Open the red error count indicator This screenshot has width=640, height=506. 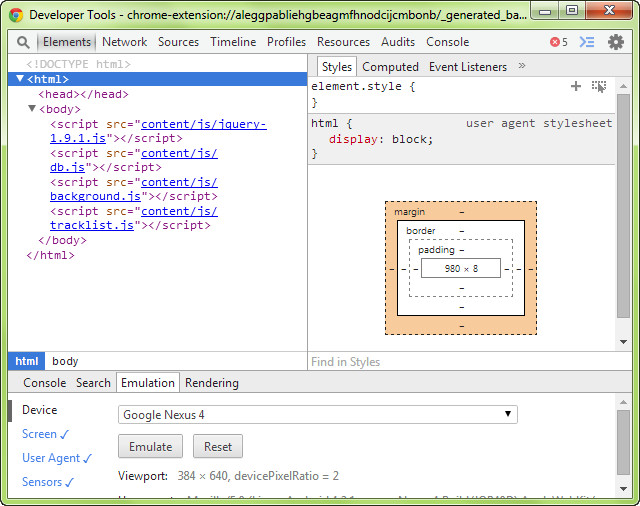[x=559, y=42]
